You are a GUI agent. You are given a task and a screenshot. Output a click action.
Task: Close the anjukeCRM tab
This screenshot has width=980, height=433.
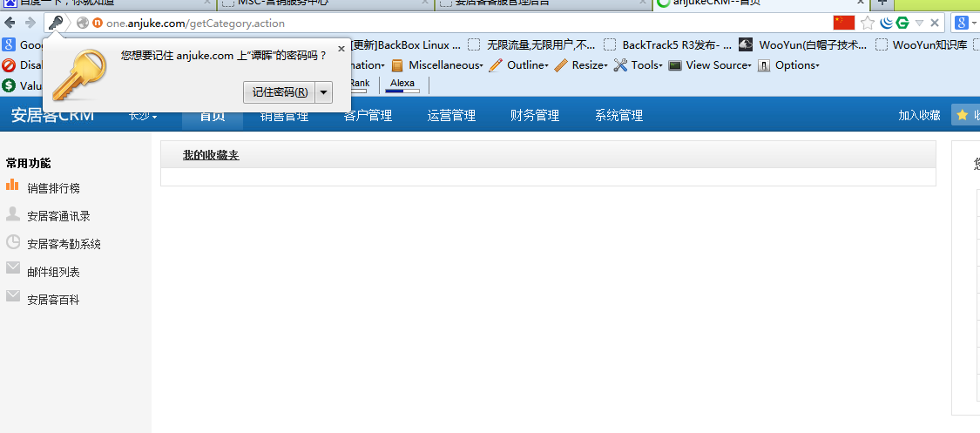pyautogui.click(x=862, y=3)
